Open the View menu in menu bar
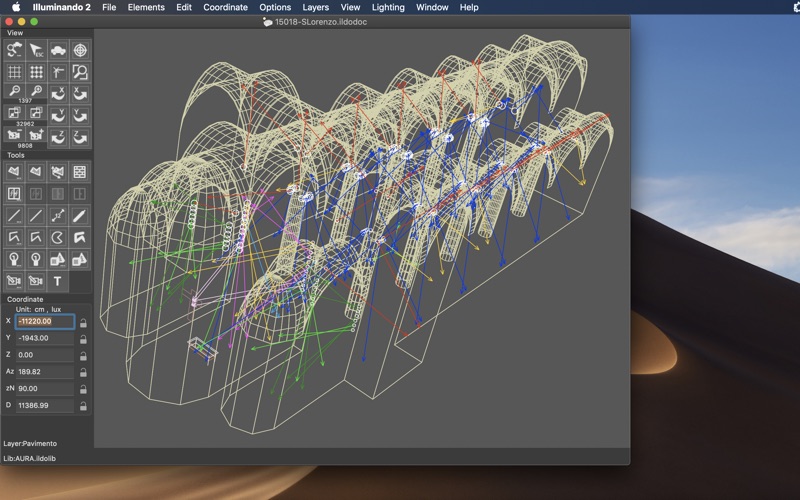The width and height of the screenshot is (800, 500). pos(350,7)
